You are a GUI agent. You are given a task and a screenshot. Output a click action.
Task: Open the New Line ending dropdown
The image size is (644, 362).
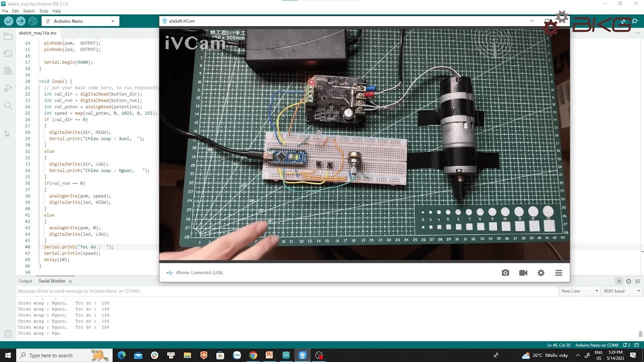[580, 291]
